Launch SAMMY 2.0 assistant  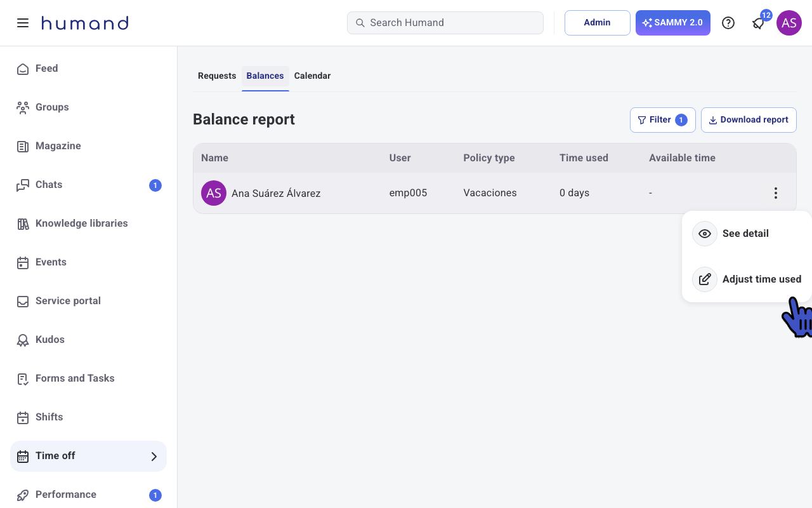(673, 23)
